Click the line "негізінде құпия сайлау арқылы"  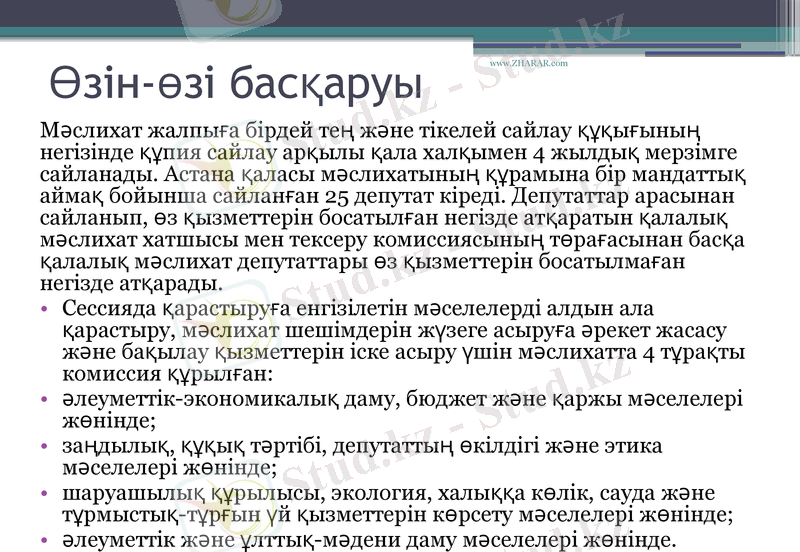point(389,153)
